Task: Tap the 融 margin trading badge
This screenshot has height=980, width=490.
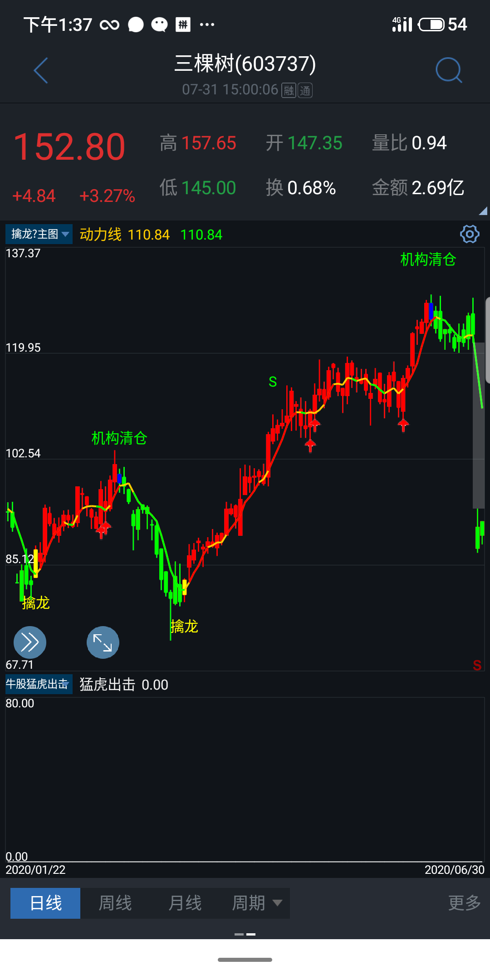Action: [289, 90]
